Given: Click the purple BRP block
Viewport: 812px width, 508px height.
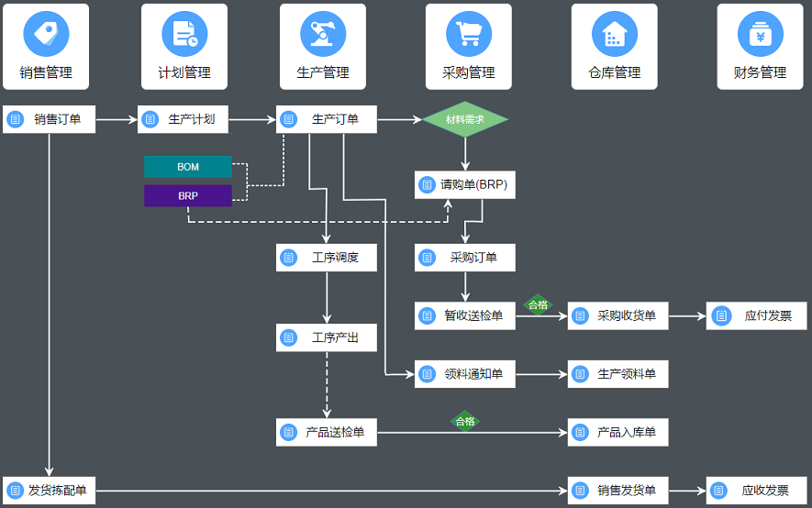Looking at the screenshot, I should (x=188, y=196).
